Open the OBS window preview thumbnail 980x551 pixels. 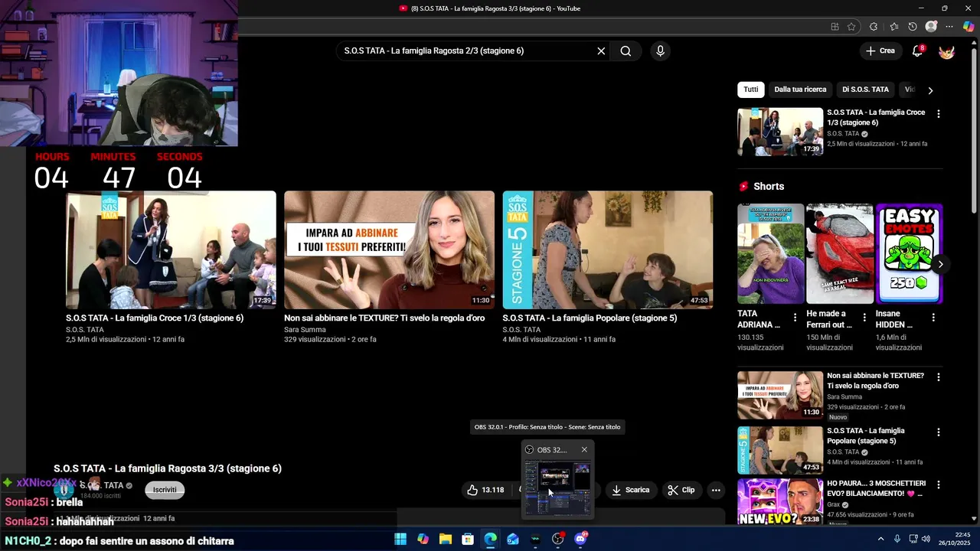pos(557,487)
